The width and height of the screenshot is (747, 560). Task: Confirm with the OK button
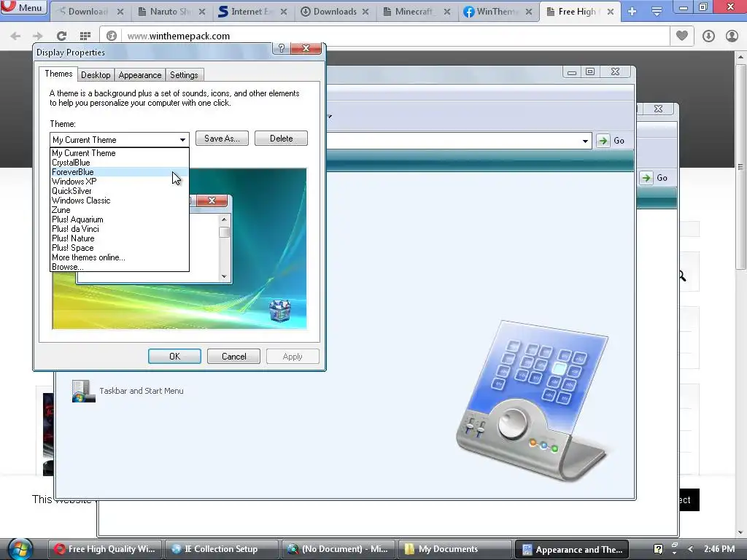174,356
